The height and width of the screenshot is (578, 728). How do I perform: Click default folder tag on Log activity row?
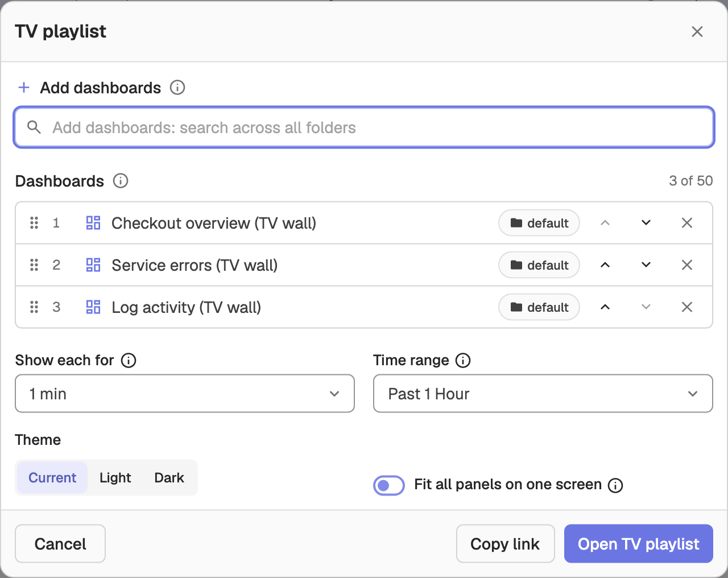539,307
